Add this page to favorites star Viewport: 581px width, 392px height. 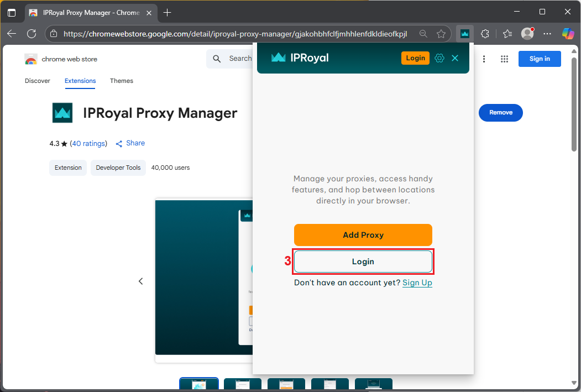tap(441, 34)
